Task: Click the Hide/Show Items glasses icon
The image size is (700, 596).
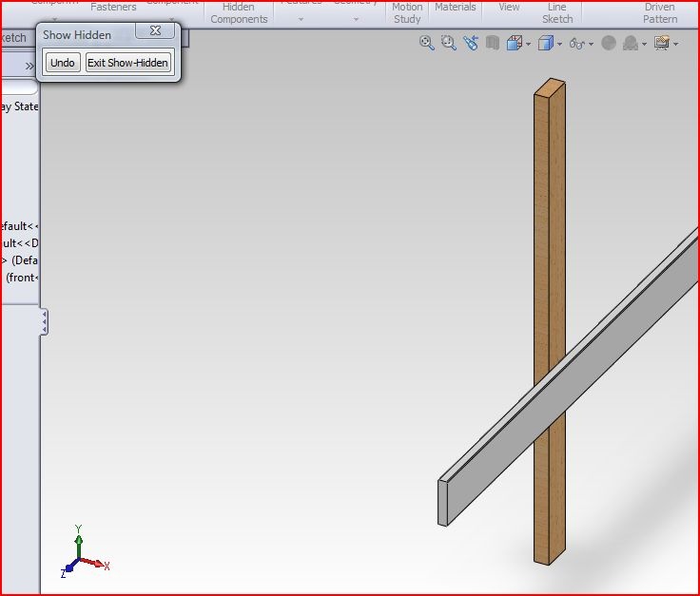Action: (576, 44)
